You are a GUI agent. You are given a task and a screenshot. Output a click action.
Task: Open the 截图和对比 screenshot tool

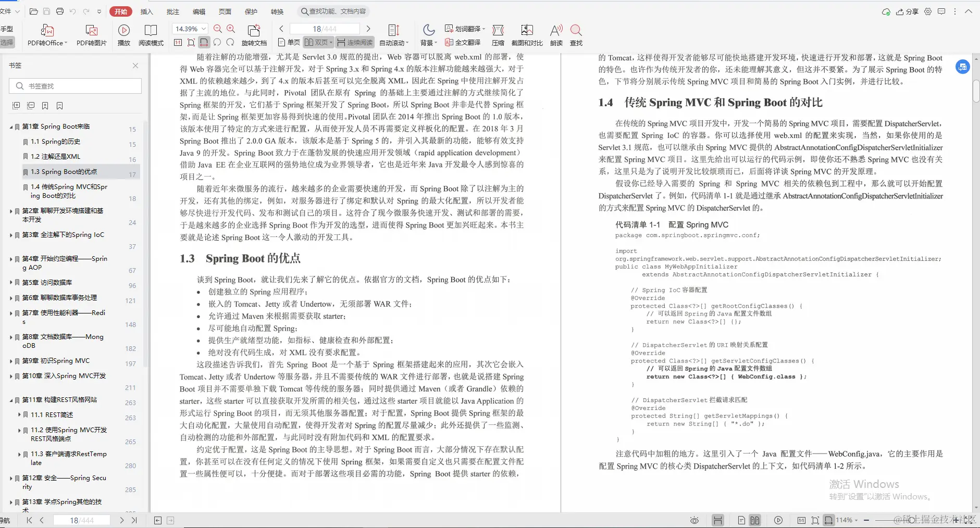[527, 34]
